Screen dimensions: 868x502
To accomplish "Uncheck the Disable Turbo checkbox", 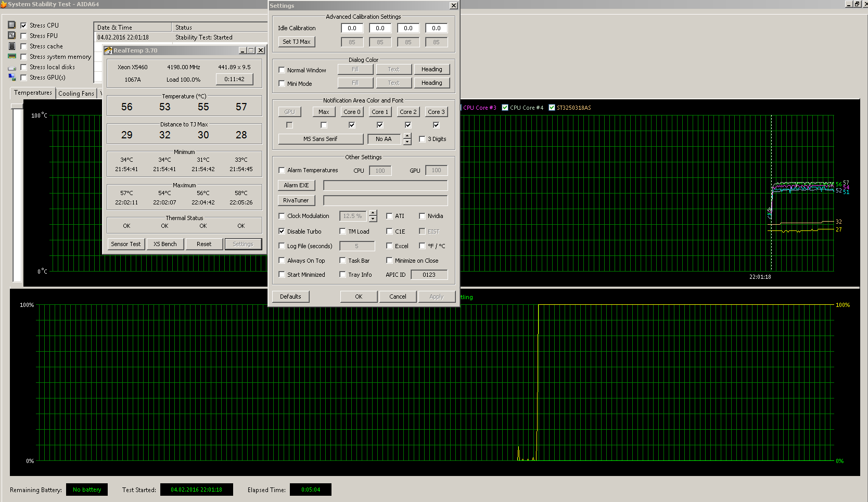I will [x=282, y=231].
